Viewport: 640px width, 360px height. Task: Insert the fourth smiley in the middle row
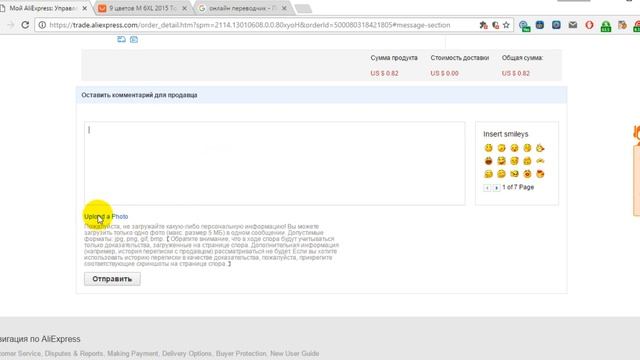(527, 161)
